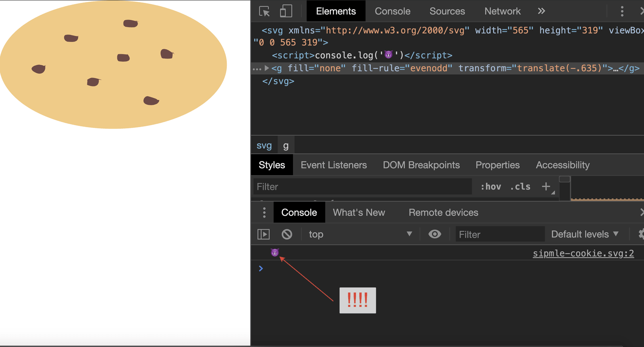Open the Remote devices drawer tab
The image size is (644, 347).
pyautogui.click(x=443, y=213)
